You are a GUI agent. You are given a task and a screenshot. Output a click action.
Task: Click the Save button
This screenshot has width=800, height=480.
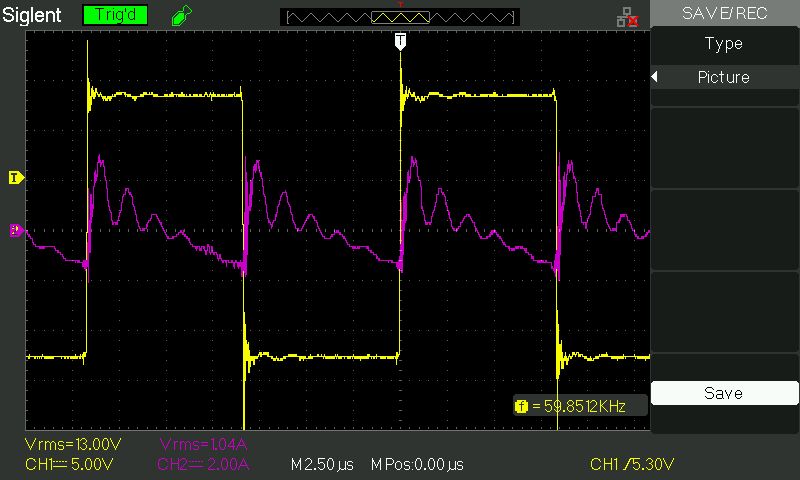[x=724, y=393]
